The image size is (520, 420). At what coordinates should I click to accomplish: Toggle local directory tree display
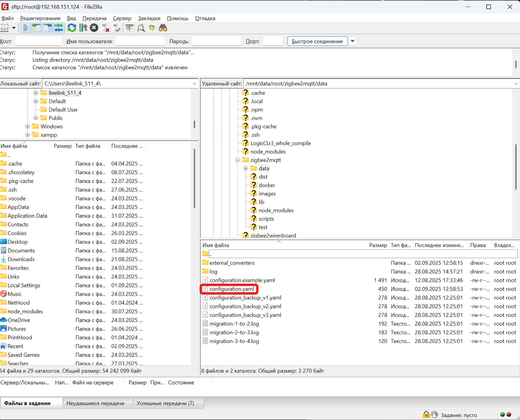pyautogui.click(x=36, y=28)
